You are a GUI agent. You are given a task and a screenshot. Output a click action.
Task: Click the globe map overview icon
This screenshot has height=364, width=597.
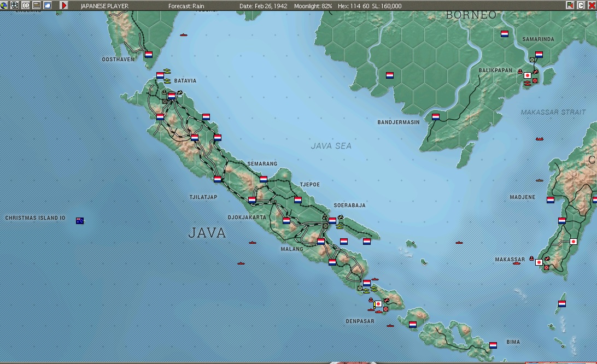(x=4, y=5)
